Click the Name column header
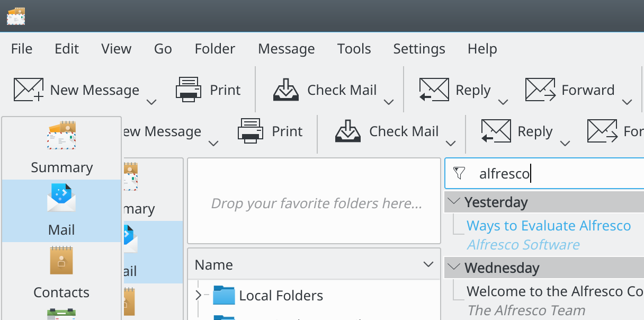The height and width of the screenshot is (320, 644). (314, 264)
